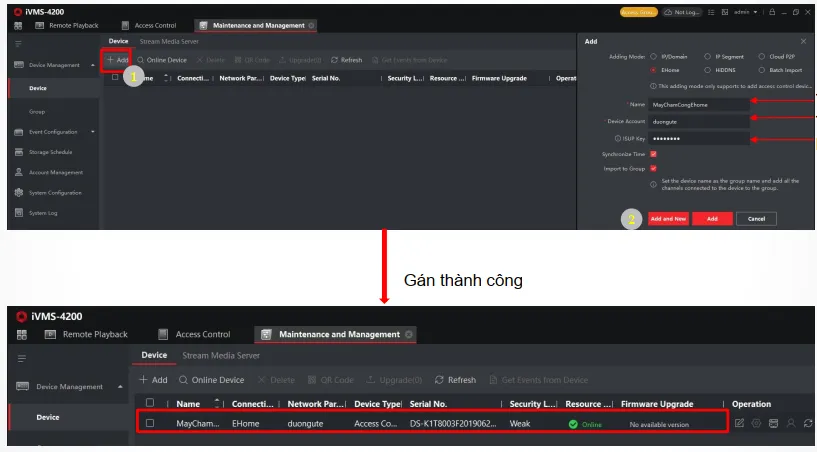
Task: Switch to Stream Media Server tab in lower window
Action: point(220,355)
